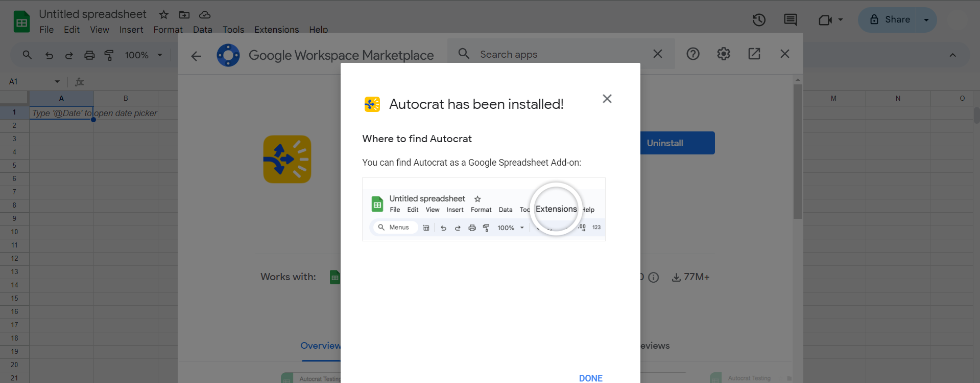This screenshot has width=980, height=383.
Task: Select row 5 header
Action: [x=14, y=165]
